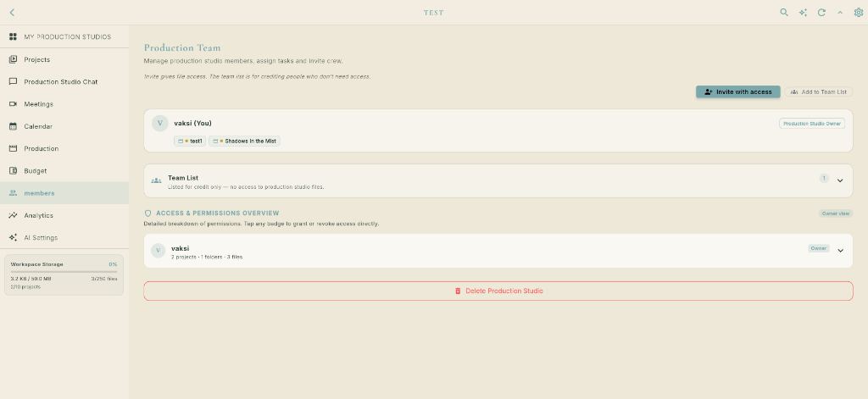The height and width of the screenshot is (399, 868).
Task: Refresh the page using the reload icon
Action: (821, 12)
